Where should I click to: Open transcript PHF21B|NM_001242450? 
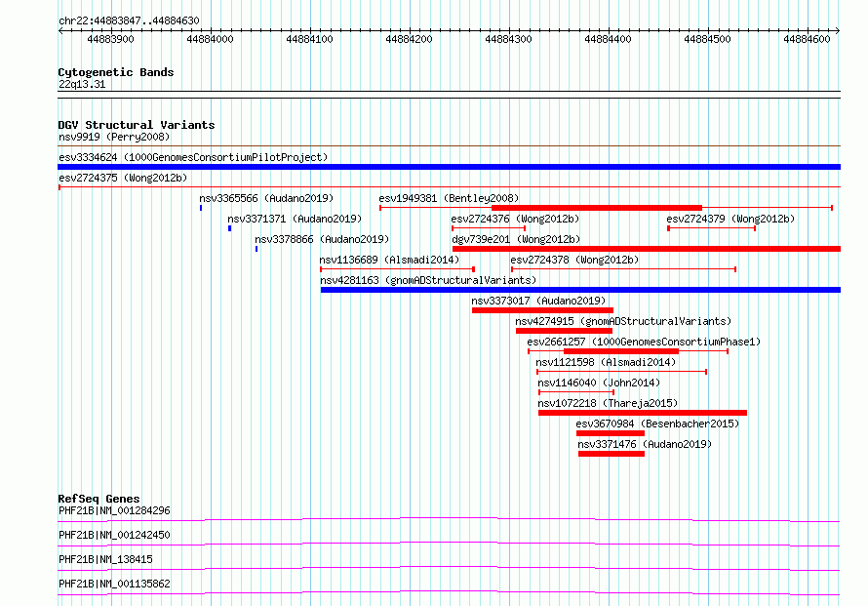click(x=114, y=535)
